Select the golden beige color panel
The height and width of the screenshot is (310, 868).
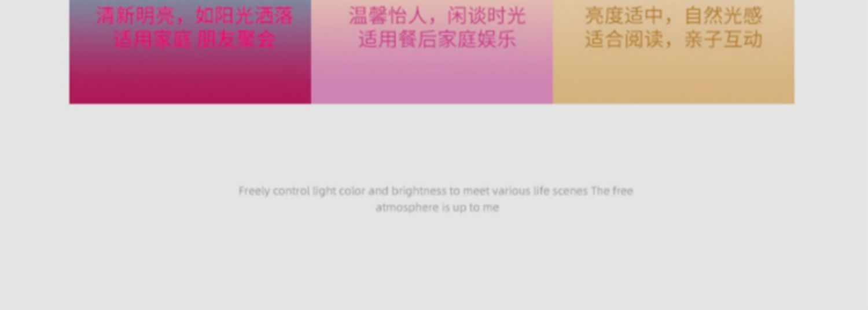pos(674,52)
